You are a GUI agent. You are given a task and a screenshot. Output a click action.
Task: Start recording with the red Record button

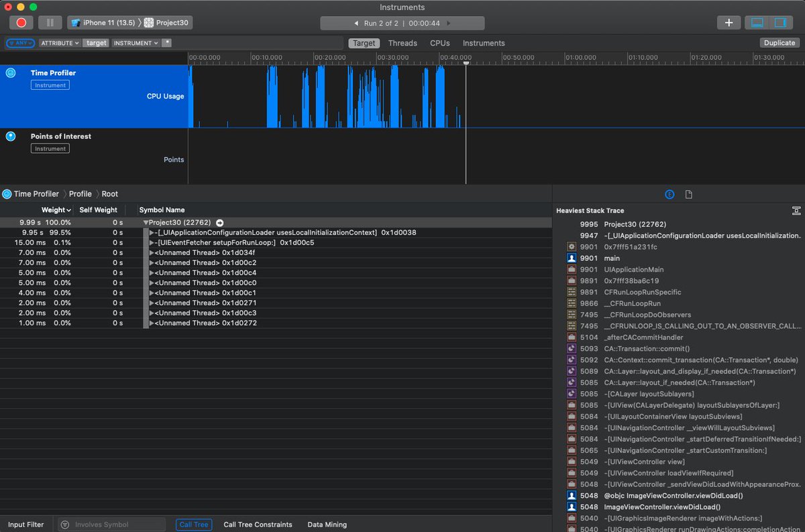click(x=21, y=23)
